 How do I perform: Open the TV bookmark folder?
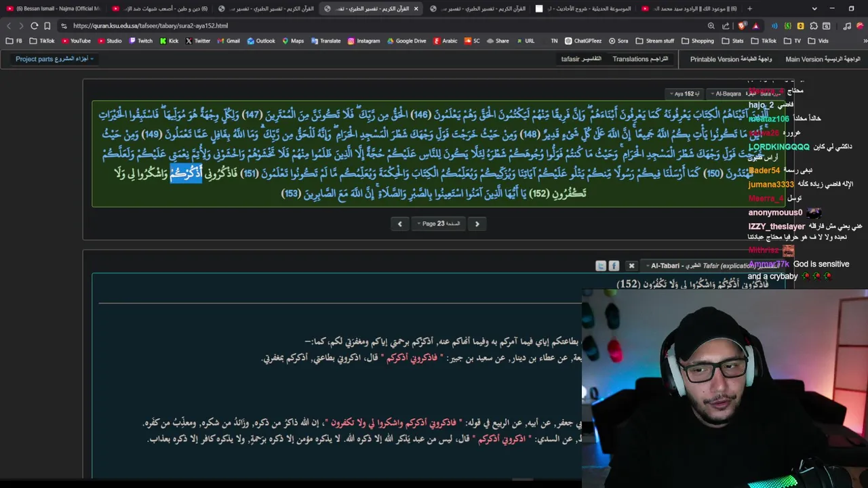coord(792,41)
